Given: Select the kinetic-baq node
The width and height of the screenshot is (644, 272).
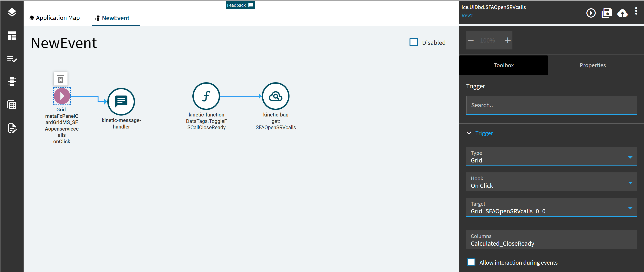Looking at the screenshot, I should (x=275, y=96).
